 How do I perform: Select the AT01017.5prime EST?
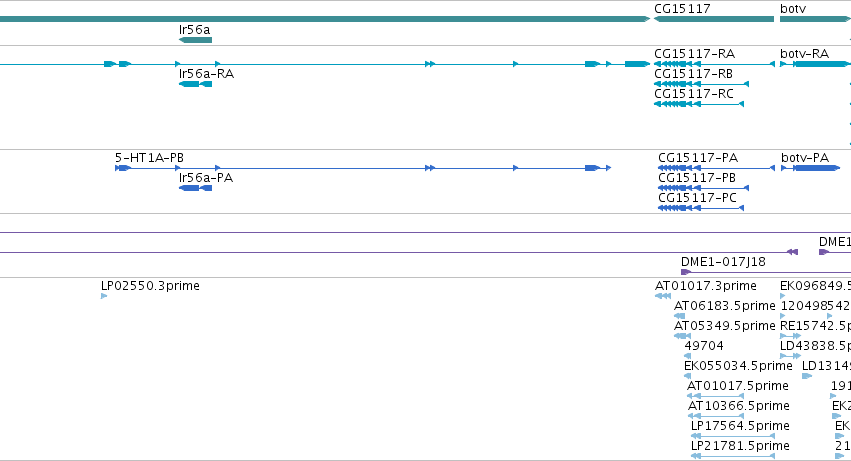(x=715, y=396)
